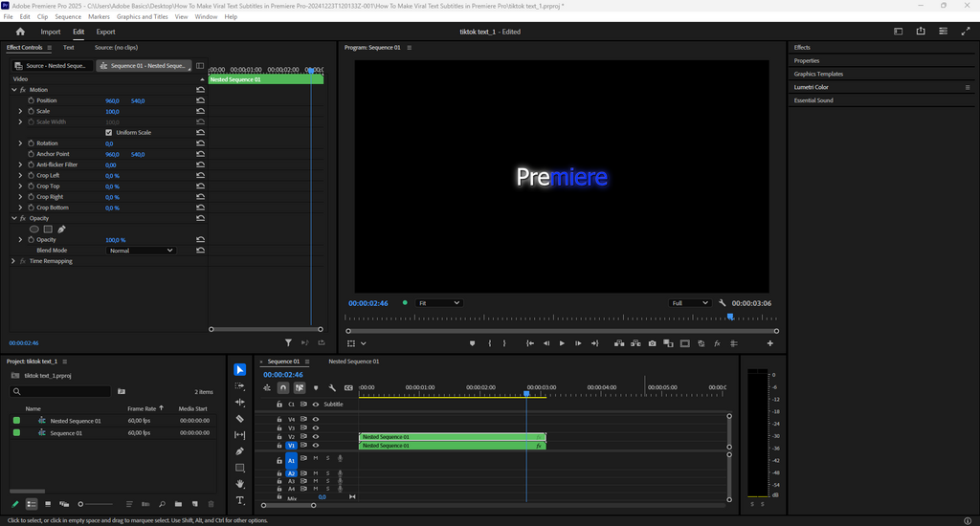The image size is (980, 526).
Task: Select the Pen tool in the tools panel
Action: pyautogui.click(x=239, y=451)
